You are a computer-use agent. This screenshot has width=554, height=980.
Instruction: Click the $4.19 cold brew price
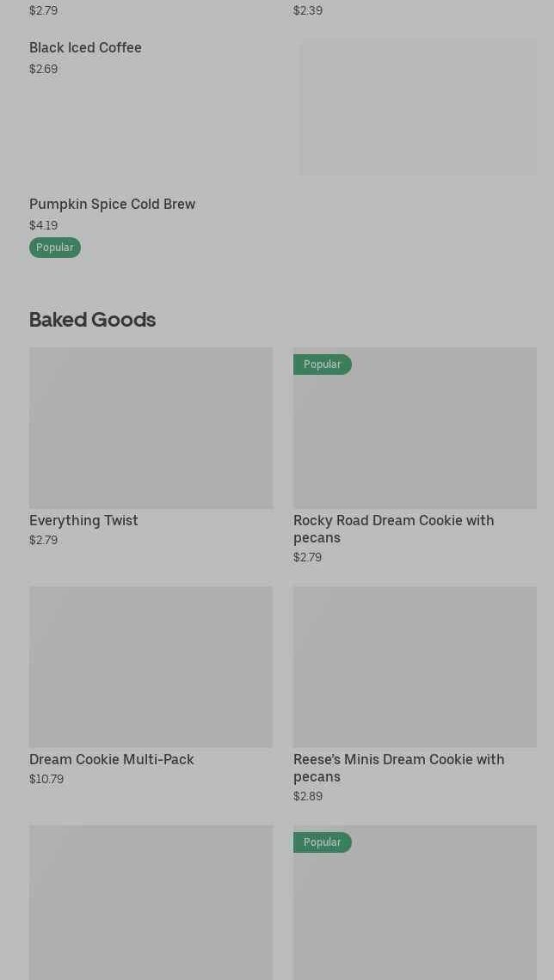tap(43, 225)
